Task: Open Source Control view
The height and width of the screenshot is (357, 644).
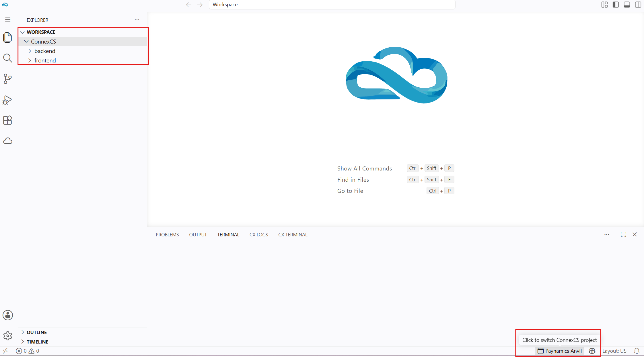Action: tap(8, 79)
